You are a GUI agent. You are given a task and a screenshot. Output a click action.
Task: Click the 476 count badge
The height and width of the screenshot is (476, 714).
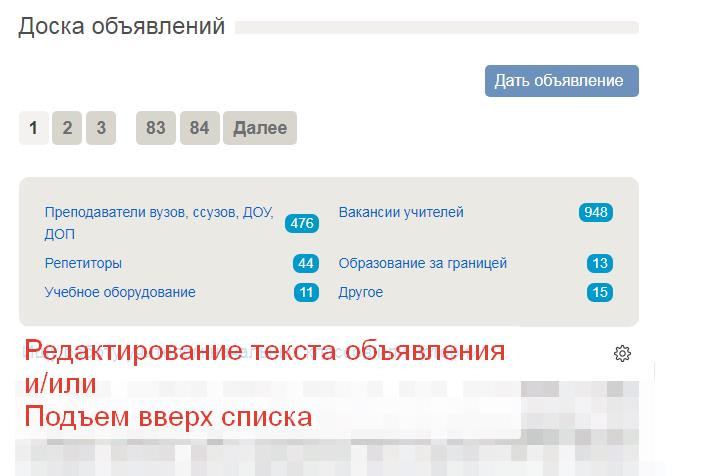click(302, 223)
